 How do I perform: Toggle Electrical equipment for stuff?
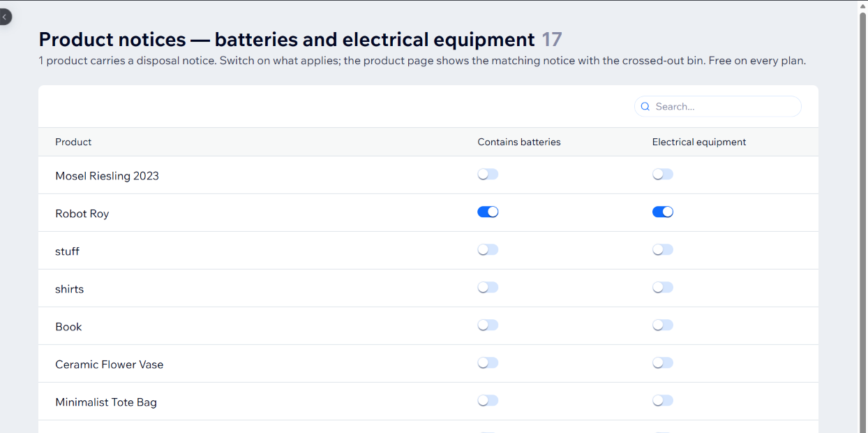(x=663, y=250)
